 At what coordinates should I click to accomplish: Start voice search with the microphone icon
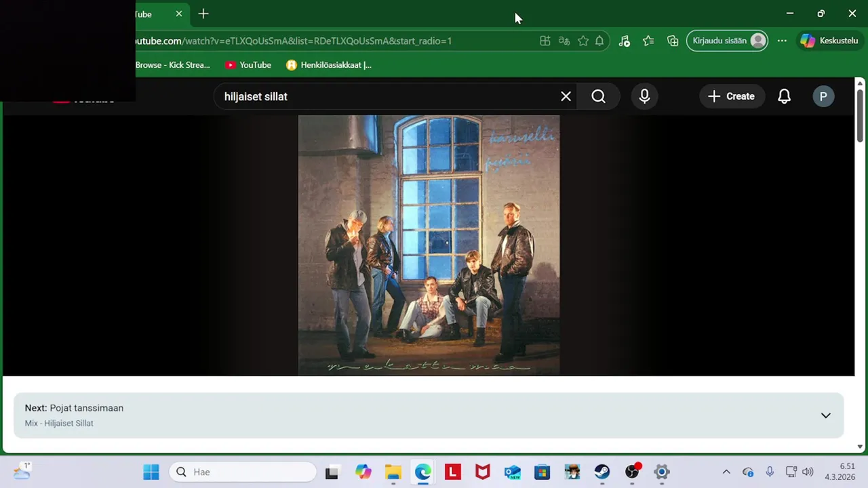(x=644, y=96)
